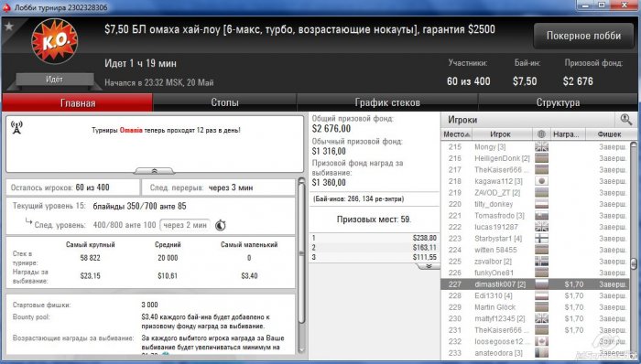This screenshot has width=641, height=364.
Task: Click the level timer clock icon
Action: (x=221, y=225)
